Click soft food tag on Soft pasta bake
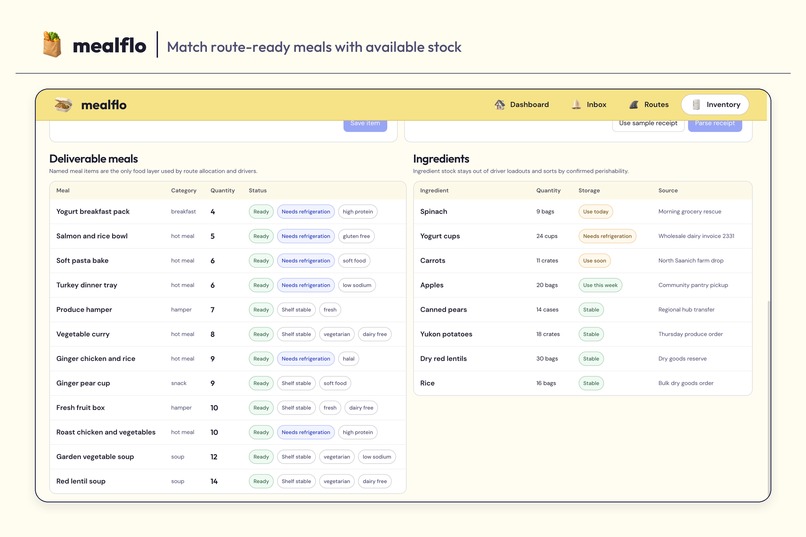This screenshot has width=806, height=537. click(354, 261)
